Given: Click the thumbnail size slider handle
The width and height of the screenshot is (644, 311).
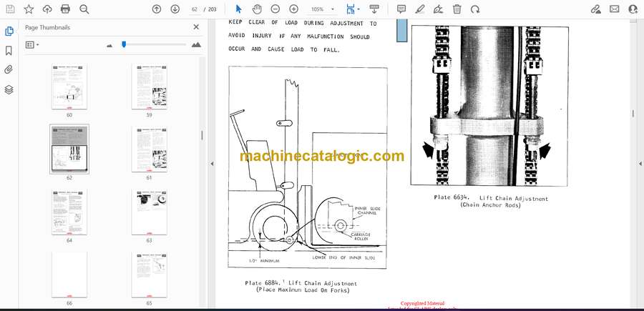Looking at the screenshot, I should (124, 44).
